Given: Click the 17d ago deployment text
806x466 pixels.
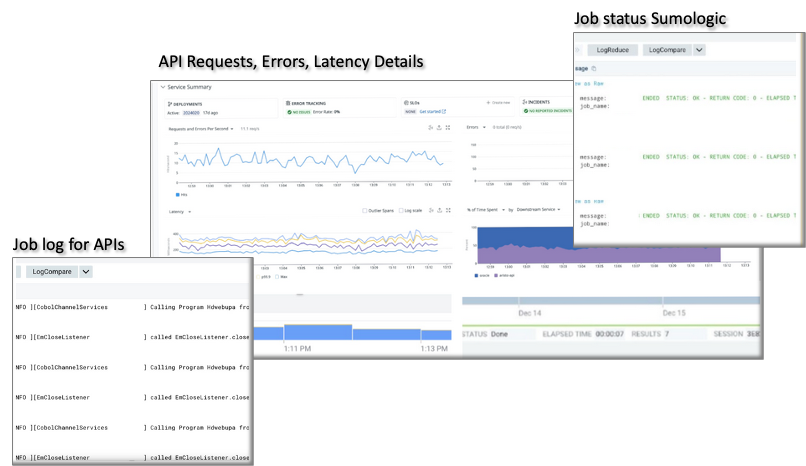Looking at the screenshot, I should coord(210,113).
